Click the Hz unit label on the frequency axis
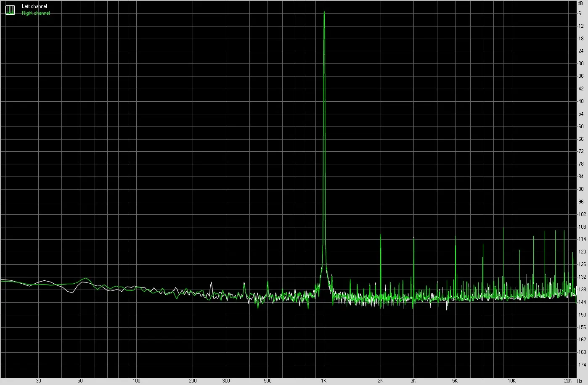This screenshot has height=385, width=588. click(580, 381)
